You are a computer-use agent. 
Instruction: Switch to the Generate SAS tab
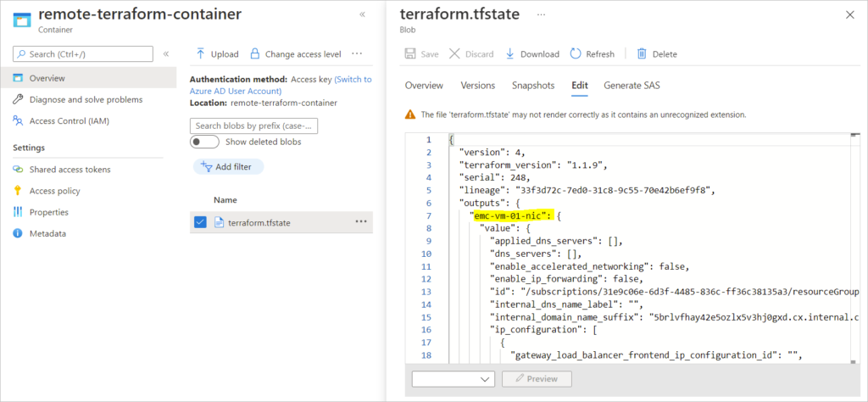[x=632, y=86]
